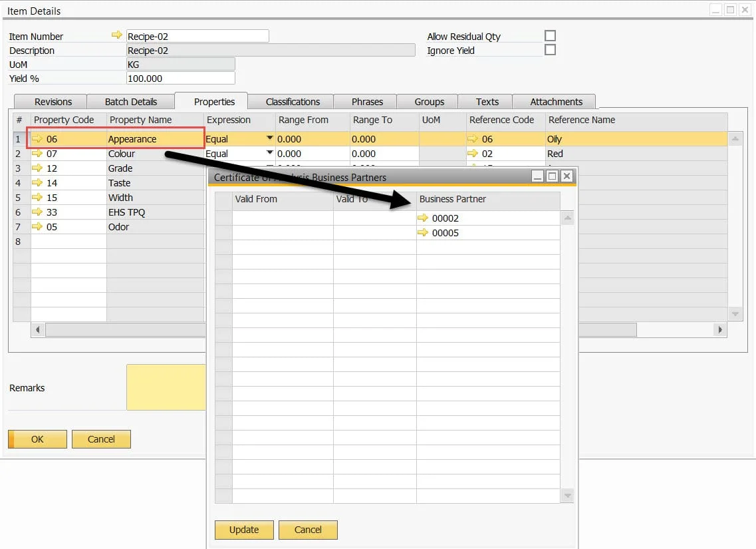Open link arrow for reference code 06 Oily
Viewport: 756px width, 549px height.
tap(473, 139)
